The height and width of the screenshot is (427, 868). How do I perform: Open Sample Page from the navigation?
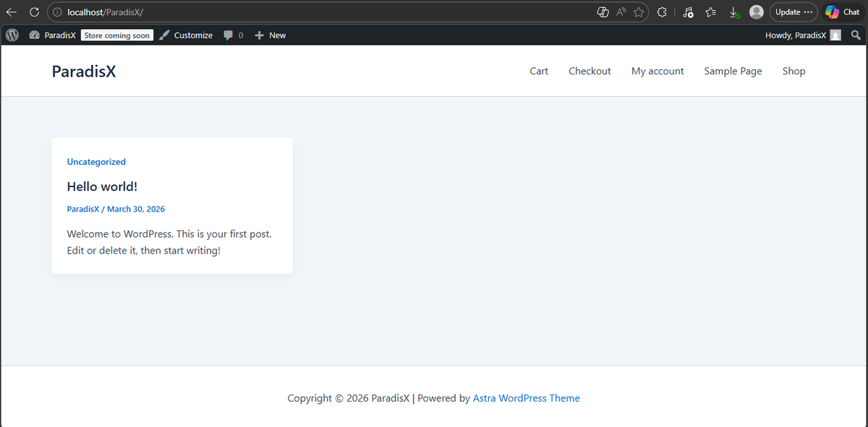pos(733,71)
